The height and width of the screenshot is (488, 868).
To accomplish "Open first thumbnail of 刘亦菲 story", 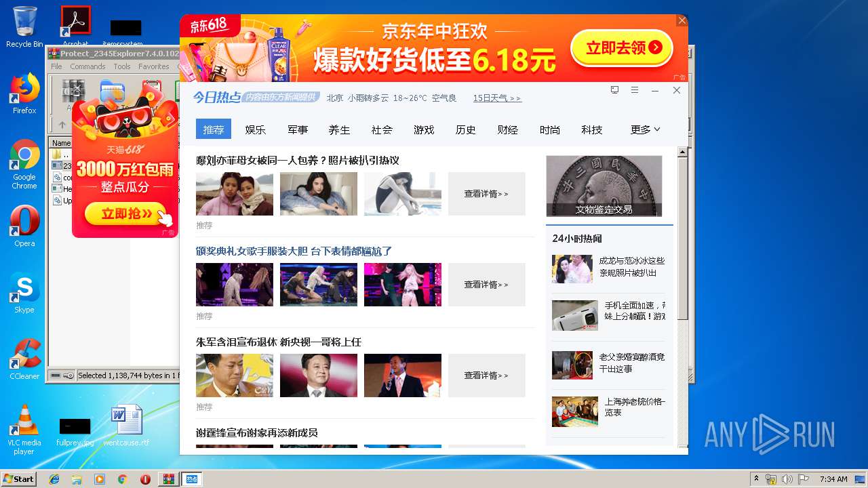I will coord(235,194).
